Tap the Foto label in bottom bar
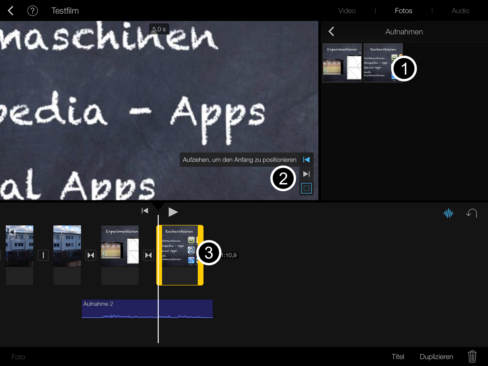Image resolution: width=488 pixels, height=366 pixels. tap(18, 357)
